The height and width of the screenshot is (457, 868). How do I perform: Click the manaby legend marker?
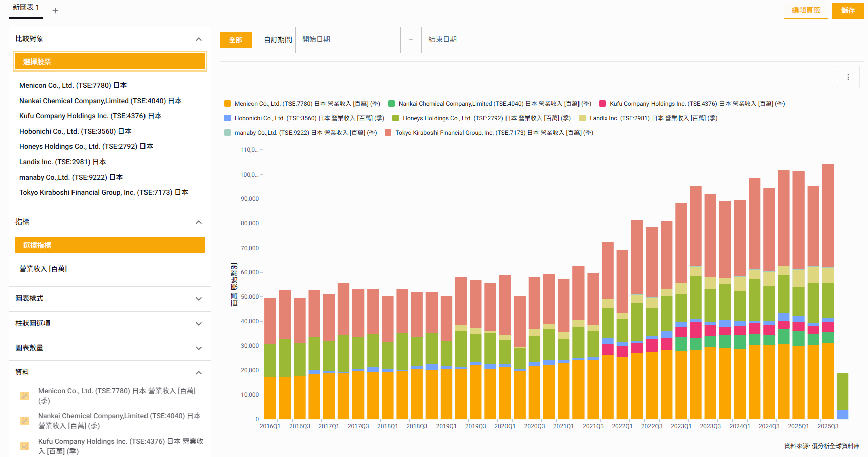(227, 133)
